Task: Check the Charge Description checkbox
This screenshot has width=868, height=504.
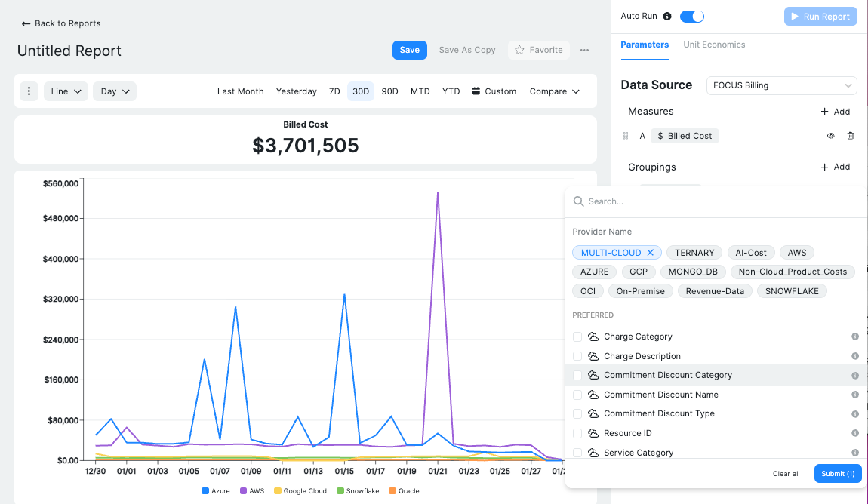Action: pos(577,356)
